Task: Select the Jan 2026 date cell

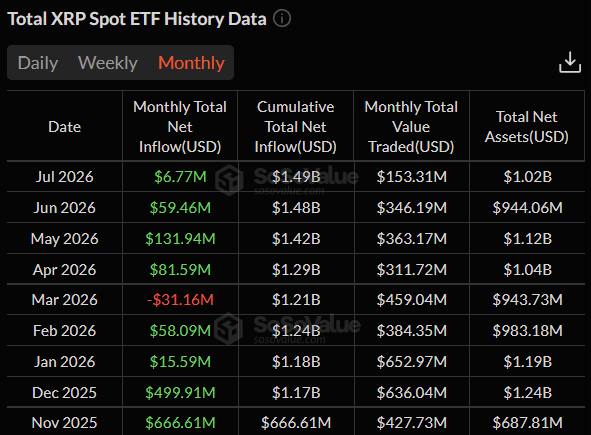Action: point(64,361)
